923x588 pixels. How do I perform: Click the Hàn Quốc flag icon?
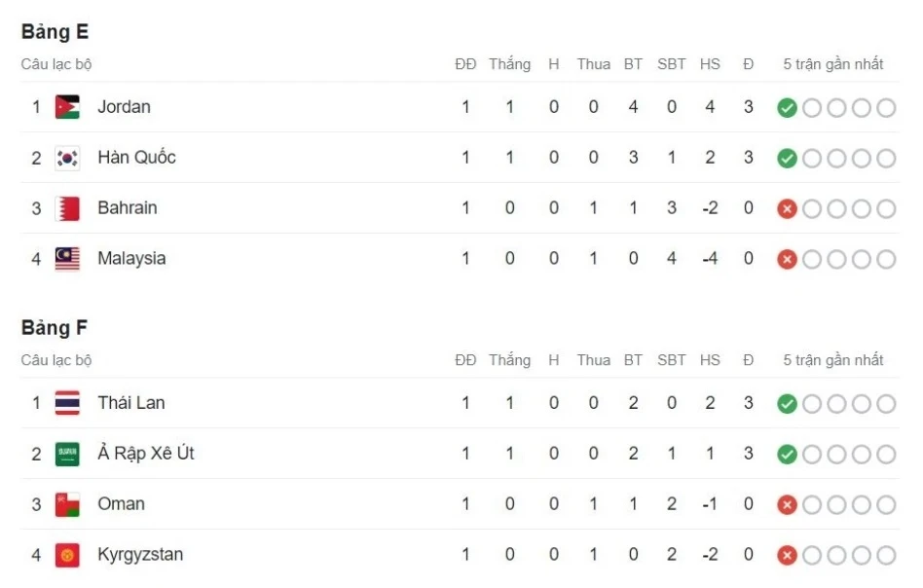tap(67, 158)
